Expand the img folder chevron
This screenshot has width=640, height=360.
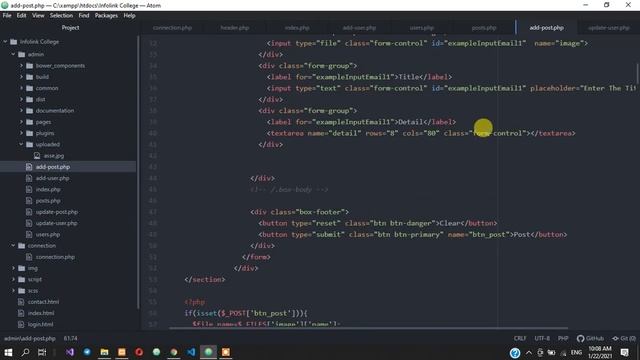pos(13,268)
